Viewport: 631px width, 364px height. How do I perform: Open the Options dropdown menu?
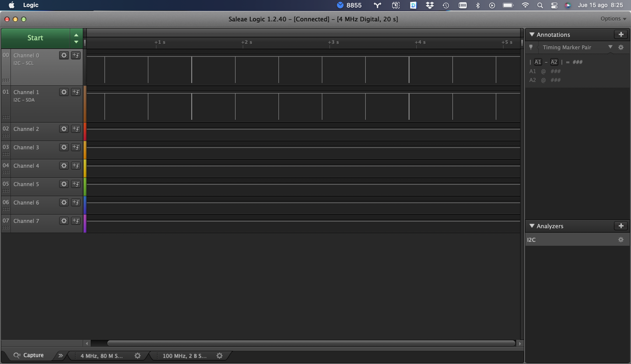coord(613,19)
